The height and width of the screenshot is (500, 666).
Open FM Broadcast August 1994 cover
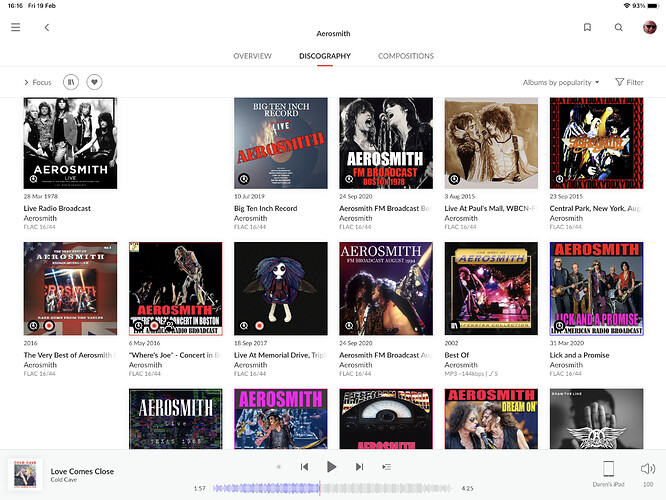point(386,289)
